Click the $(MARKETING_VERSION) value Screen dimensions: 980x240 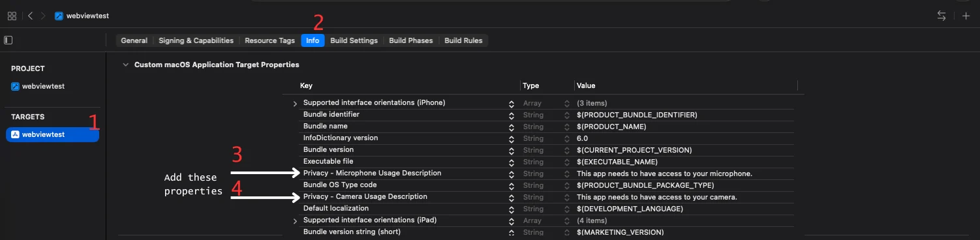tap(620, 233)
